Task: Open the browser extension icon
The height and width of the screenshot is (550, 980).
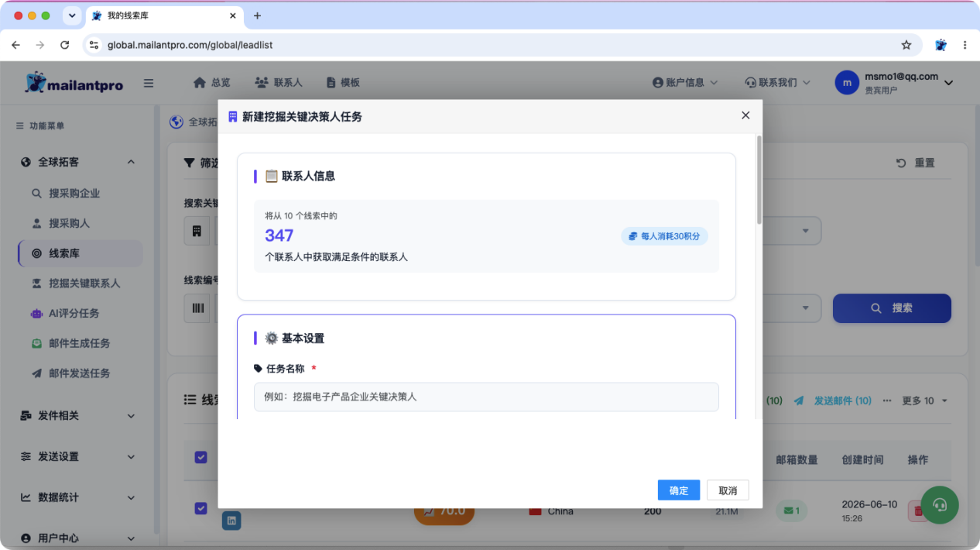Action: (941, 45)
